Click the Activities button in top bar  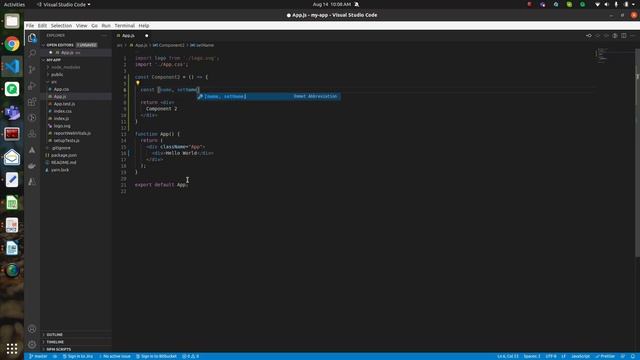click(x=14, y=4)
